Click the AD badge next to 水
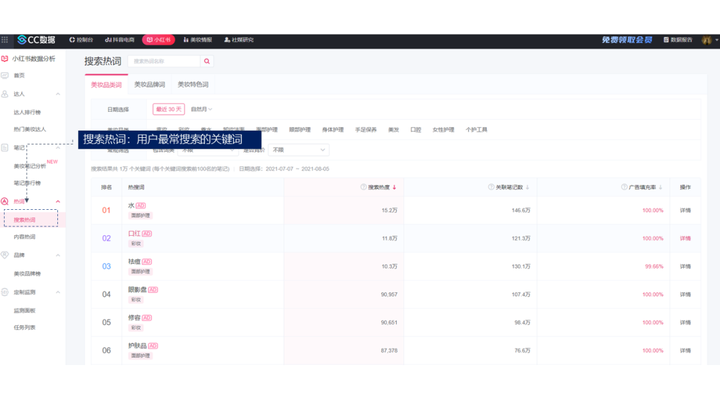This screenshot has width=720, height=405. point(141,205)
